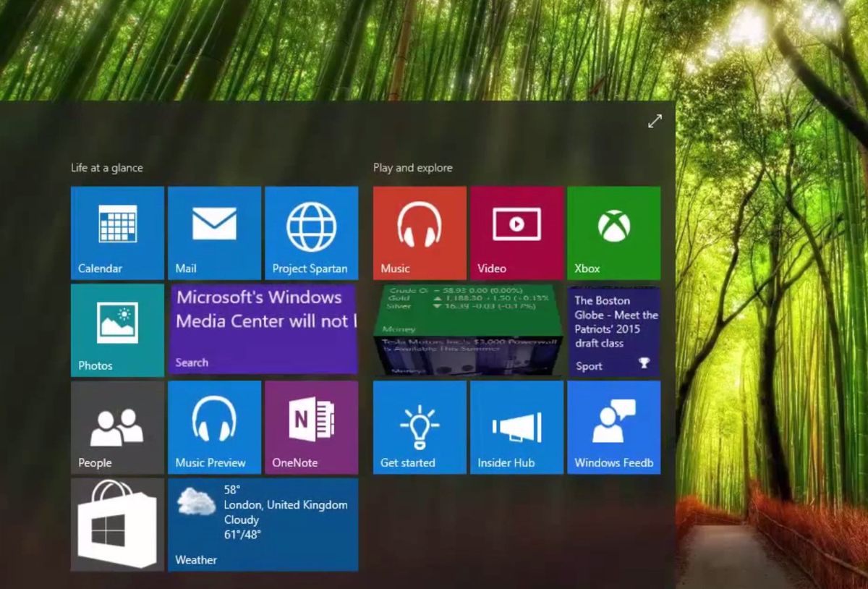The width and height of the screenshot is (868, 589).
Task: Open the People app
Action: tap(116, 427)
